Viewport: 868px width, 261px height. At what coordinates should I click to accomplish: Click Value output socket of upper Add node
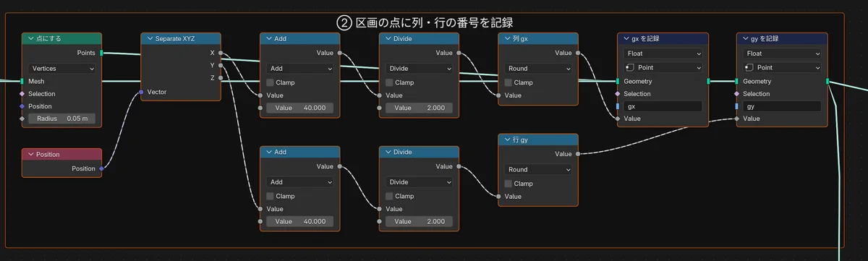pos(340,53)
